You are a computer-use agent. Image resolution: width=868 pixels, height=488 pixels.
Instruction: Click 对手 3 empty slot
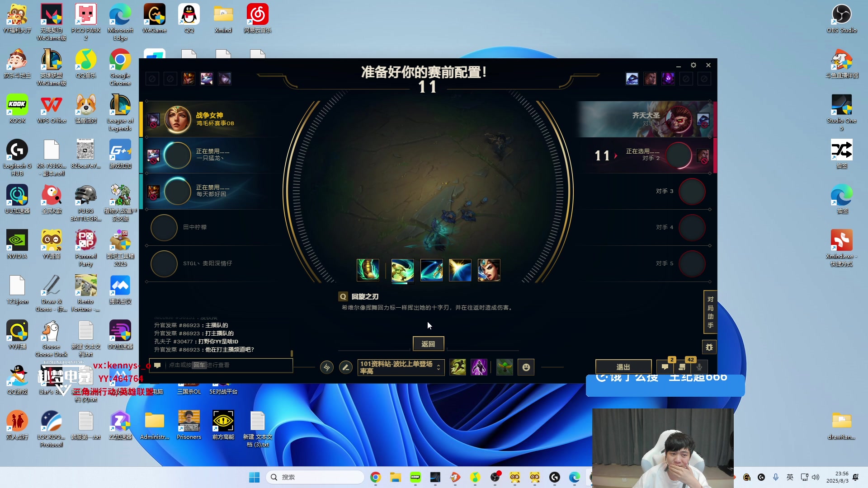692,191
